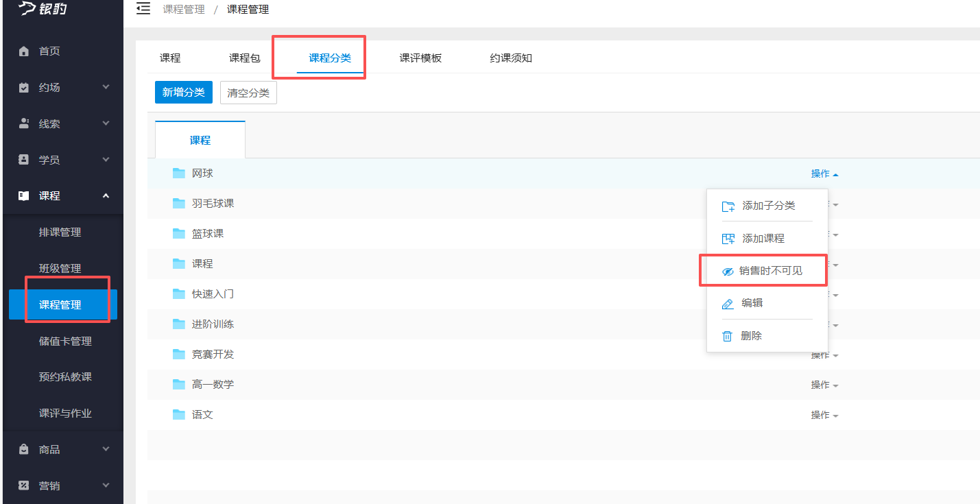Click the 删除 trash icon

coord(728,336)
